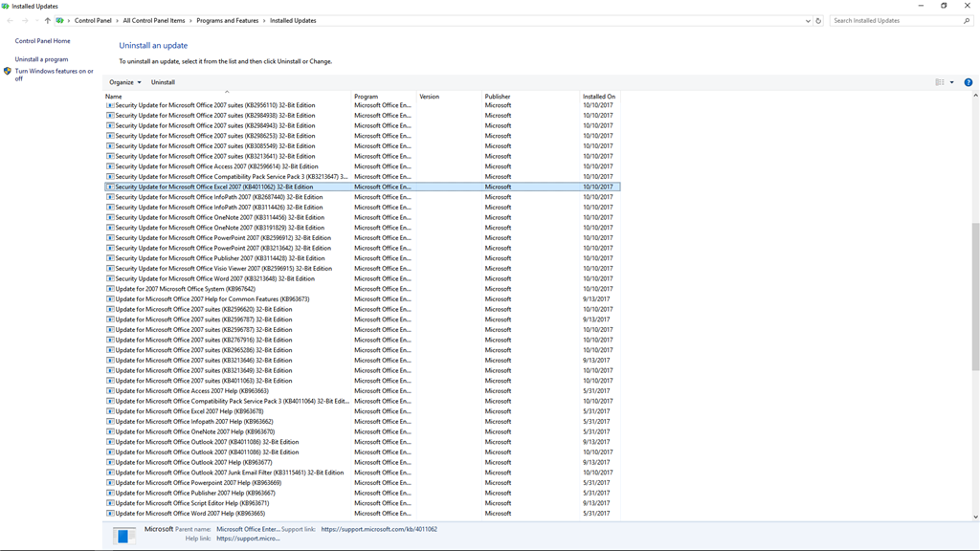Click icon of OneNote 2007 Help (KB963670)

110,431
